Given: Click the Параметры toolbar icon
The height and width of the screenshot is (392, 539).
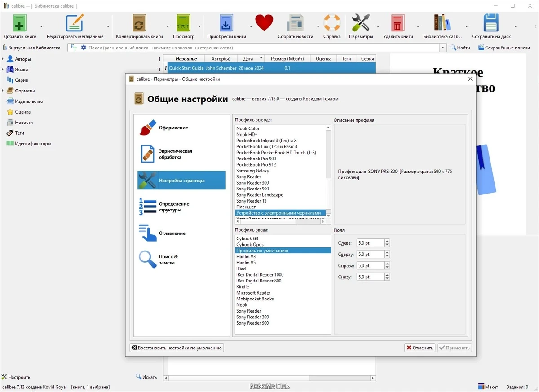Looking at the screenshot, I should click(361, 23).
